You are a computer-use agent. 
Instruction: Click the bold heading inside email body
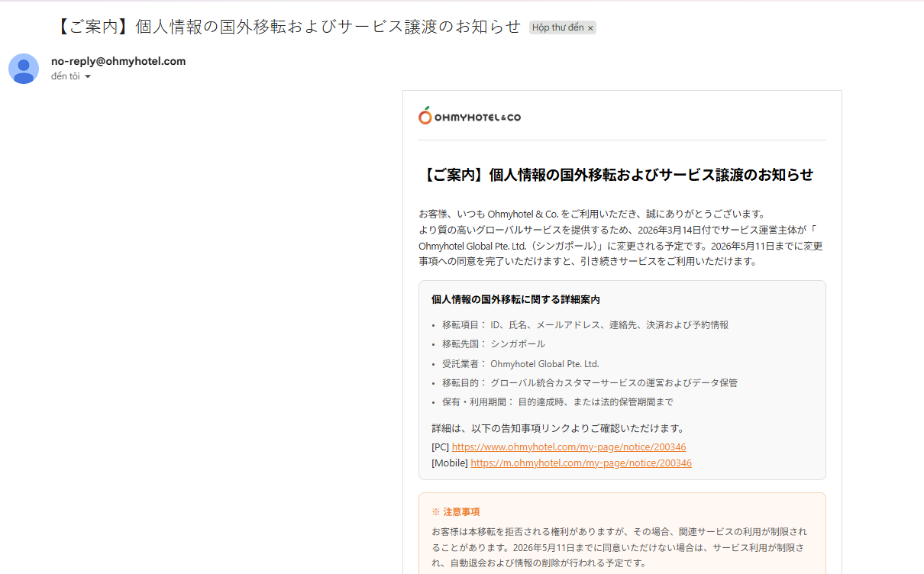(617, 175)
